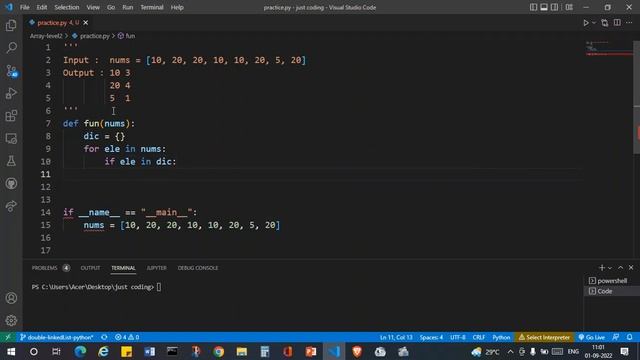Screen dimensions: 640x360
Task: Open the Selection menu
Action: (67, 7)
